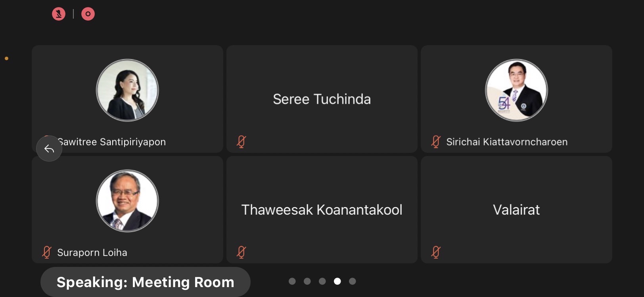Click Sirichai Kiattavorncharoen's muted mic icon
Viewport: 644px width, 297px height.
click(436, 141)
